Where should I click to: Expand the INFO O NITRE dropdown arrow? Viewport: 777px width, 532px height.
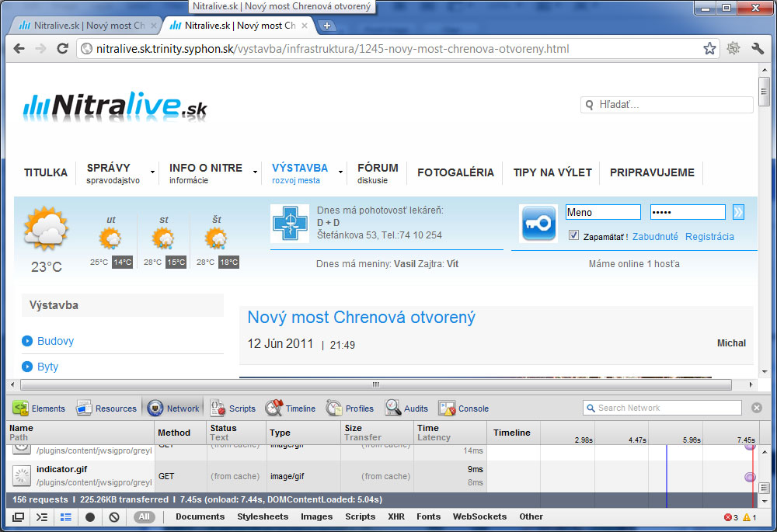click(x=255, y=172)
